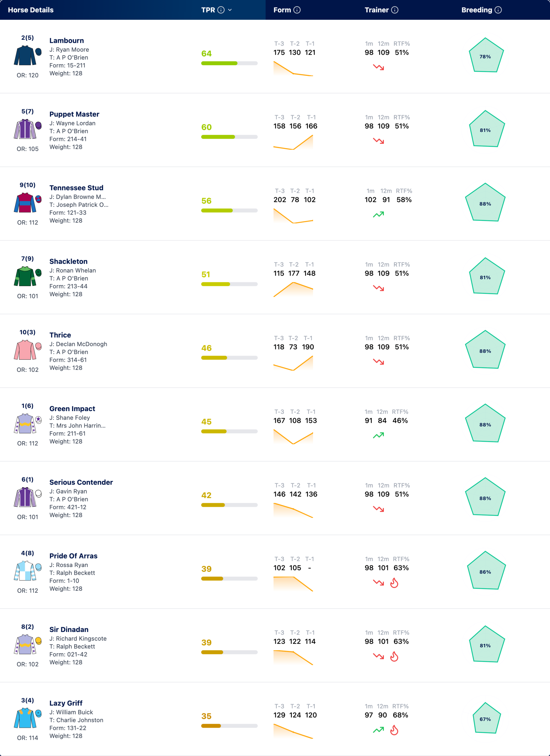
Task: Click Lambourn's TPR 64 progress bar
Action: tap(229, 63)
